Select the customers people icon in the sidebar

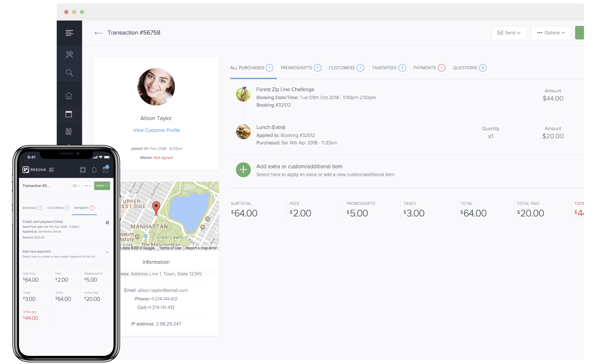[68, 131]
